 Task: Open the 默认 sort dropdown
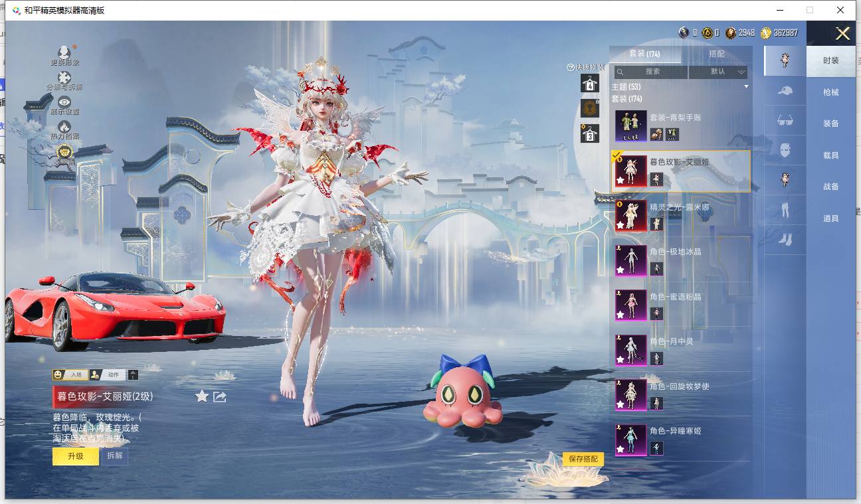719,72
